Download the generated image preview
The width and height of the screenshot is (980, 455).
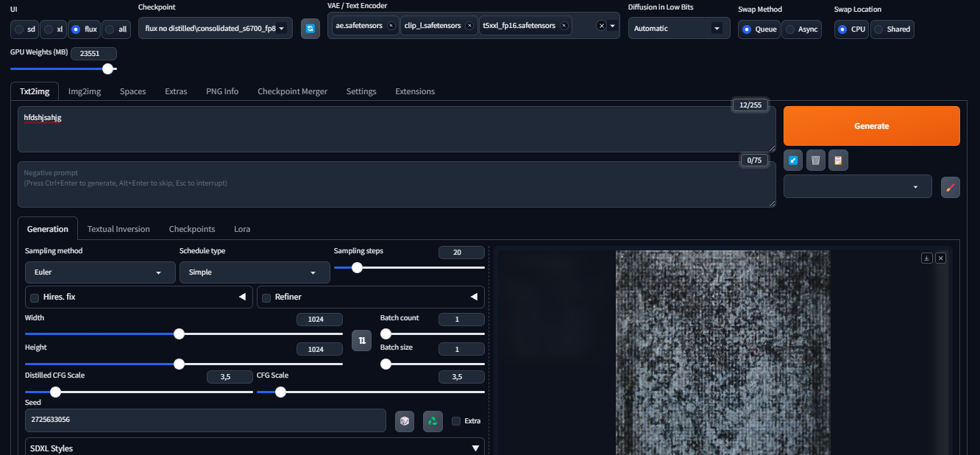[927, 258]
